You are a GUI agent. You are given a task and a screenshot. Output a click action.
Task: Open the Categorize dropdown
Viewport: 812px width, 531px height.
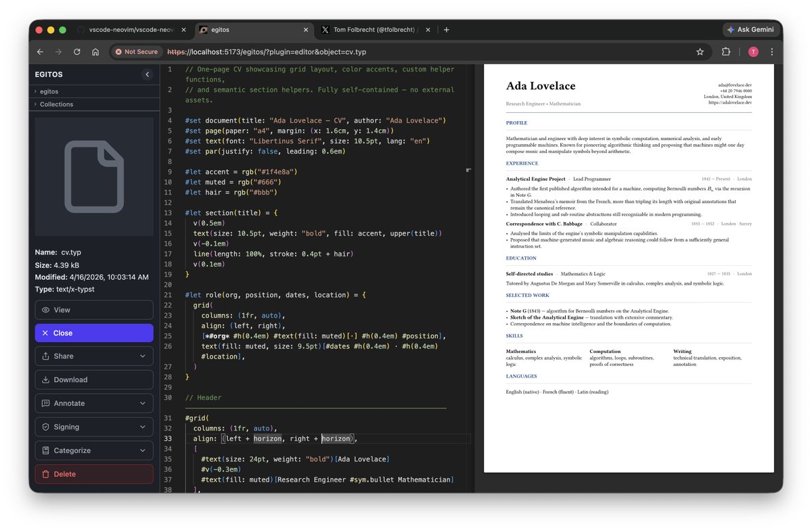click(94, 451)
